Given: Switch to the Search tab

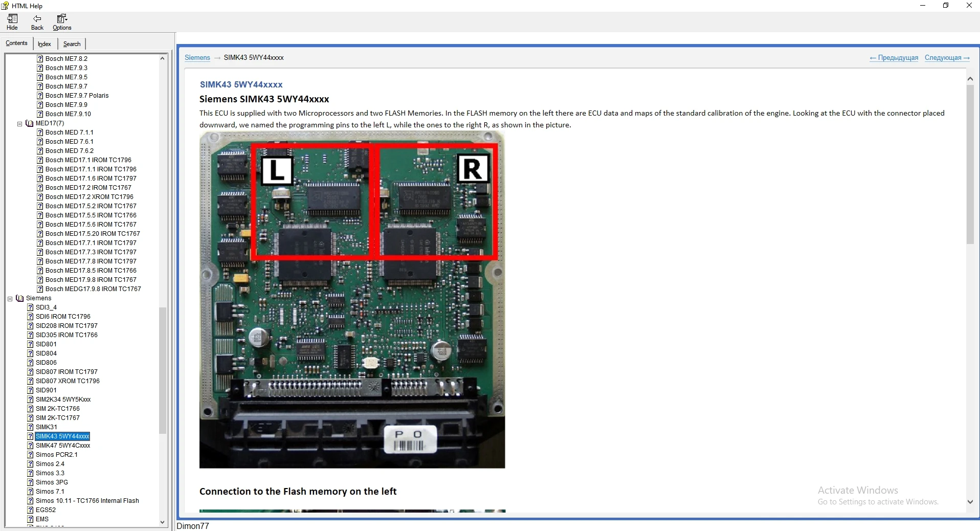Looking at the screenshot, I should 72,44.
